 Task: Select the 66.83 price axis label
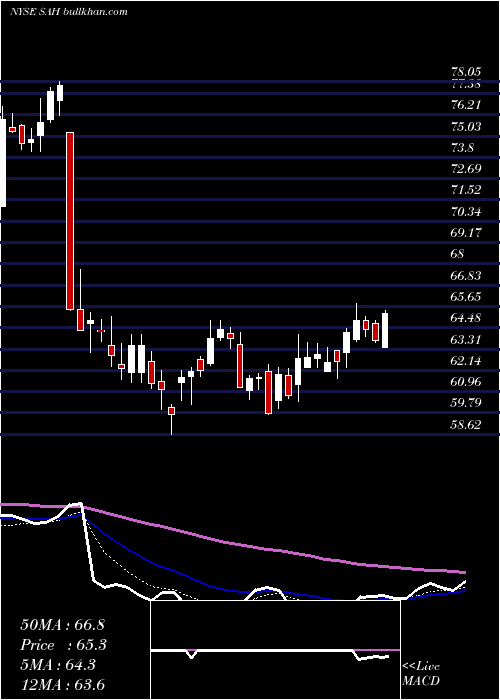click(x=466, y=275)
